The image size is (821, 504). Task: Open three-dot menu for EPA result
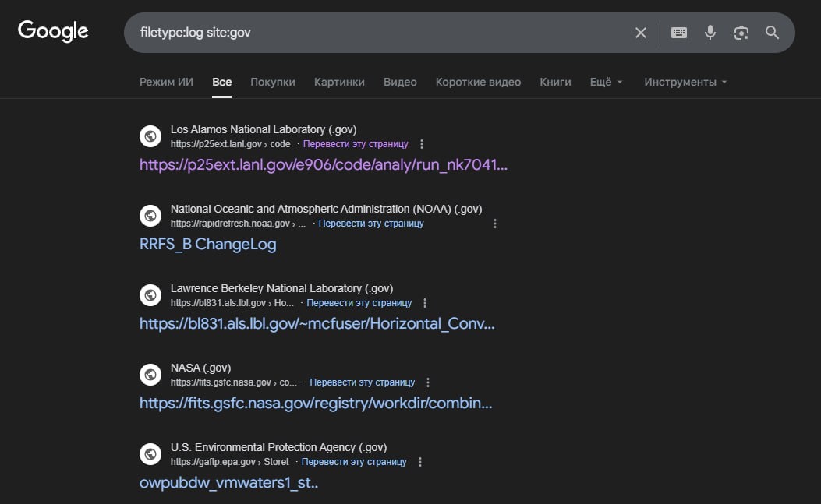(x=420, y=462)
